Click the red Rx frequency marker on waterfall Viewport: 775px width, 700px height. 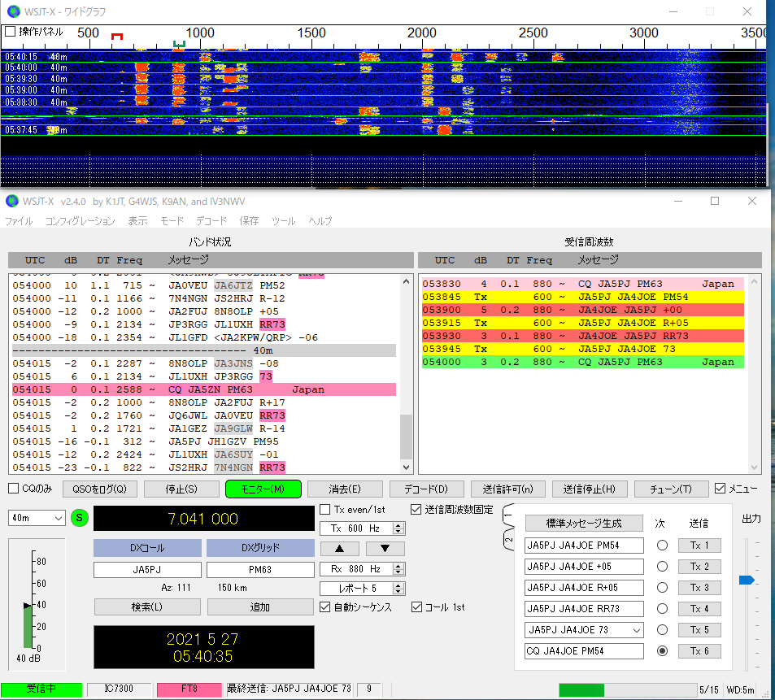tap(117, 37)
